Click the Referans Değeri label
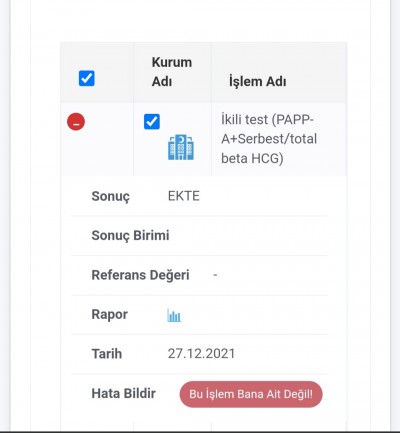 coord(140,275)
